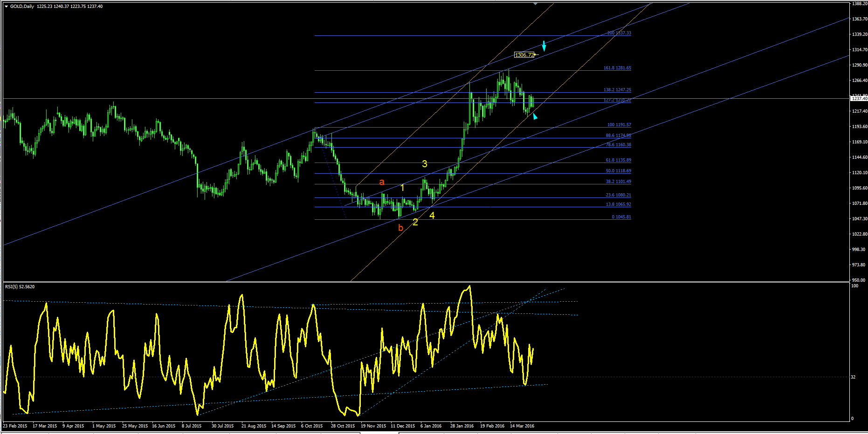Click Fibonacci label '100 1191.57'
Image resolution: width=868 pixels, height=434 pixels.
tap(619, 125)
